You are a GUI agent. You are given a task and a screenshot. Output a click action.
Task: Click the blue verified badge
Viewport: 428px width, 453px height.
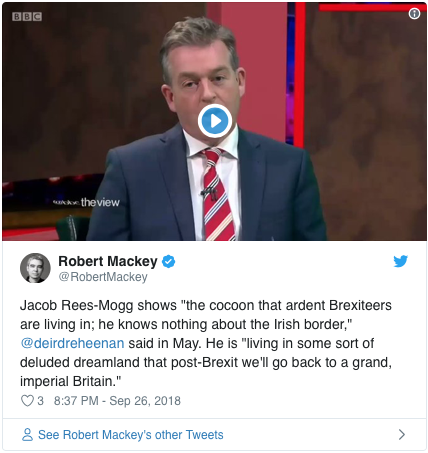click(x=168, y=262)
